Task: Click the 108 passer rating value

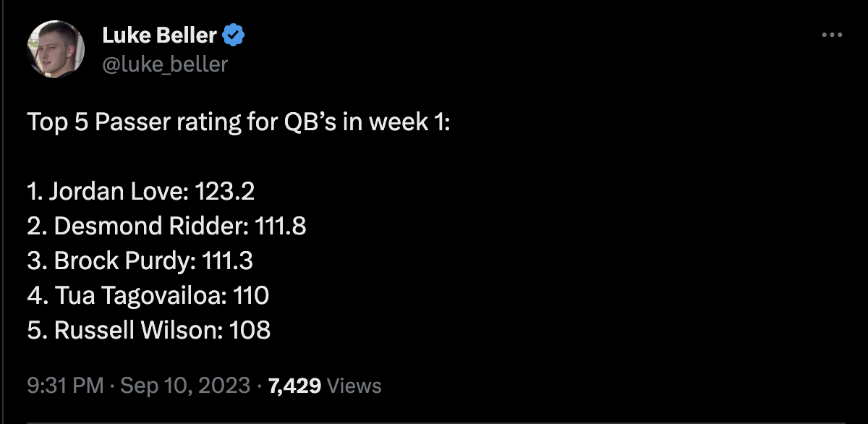Action: (250, 331)
